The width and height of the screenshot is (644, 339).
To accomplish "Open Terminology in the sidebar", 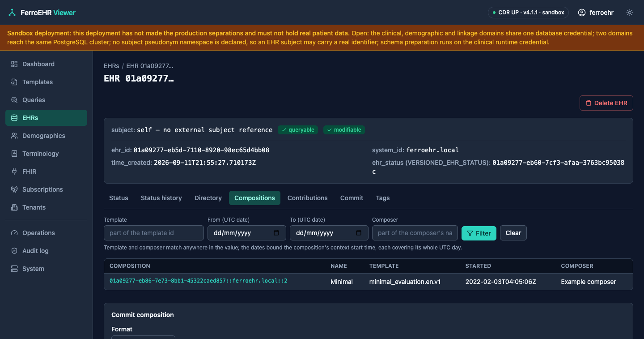I will point(46,154).
